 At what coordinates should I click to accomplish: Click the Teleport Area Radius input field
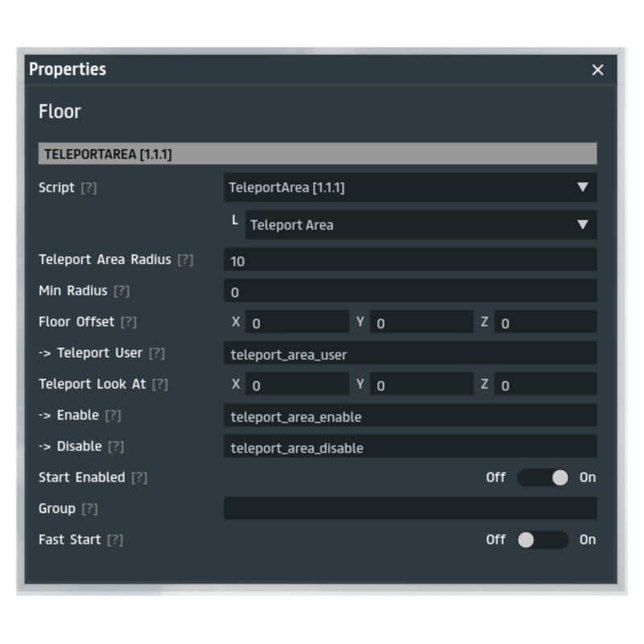(x=410, y=260)
